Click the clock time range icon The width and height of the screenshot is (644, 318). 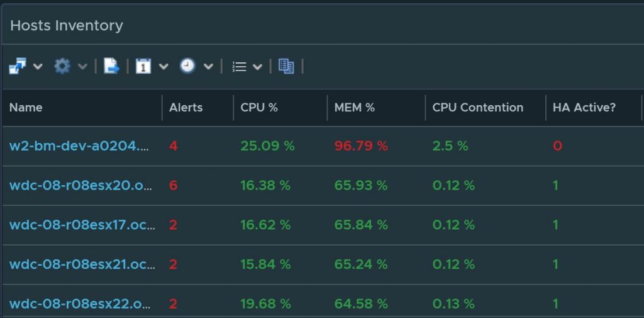187,66
